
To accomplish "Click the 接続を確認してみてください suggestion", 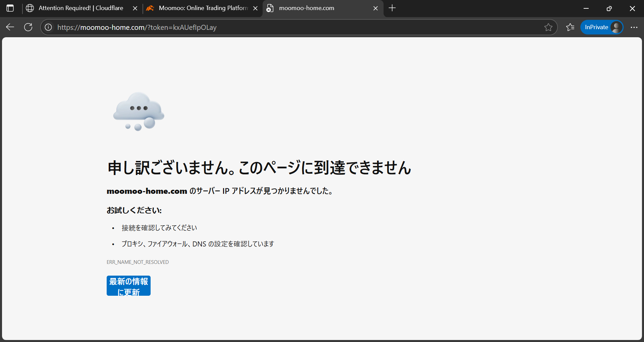I will pyautogui.click(x=159, y=228).
